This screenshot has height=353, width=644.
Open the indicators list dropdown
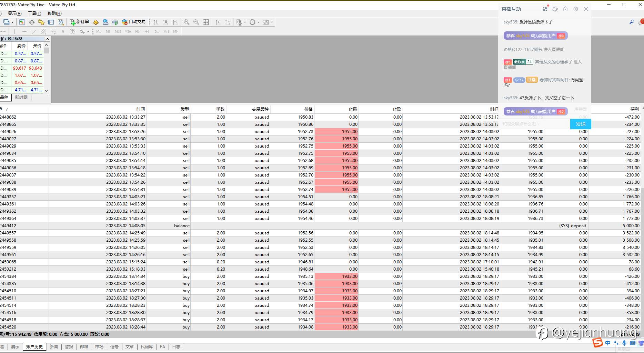click(241, 22)
